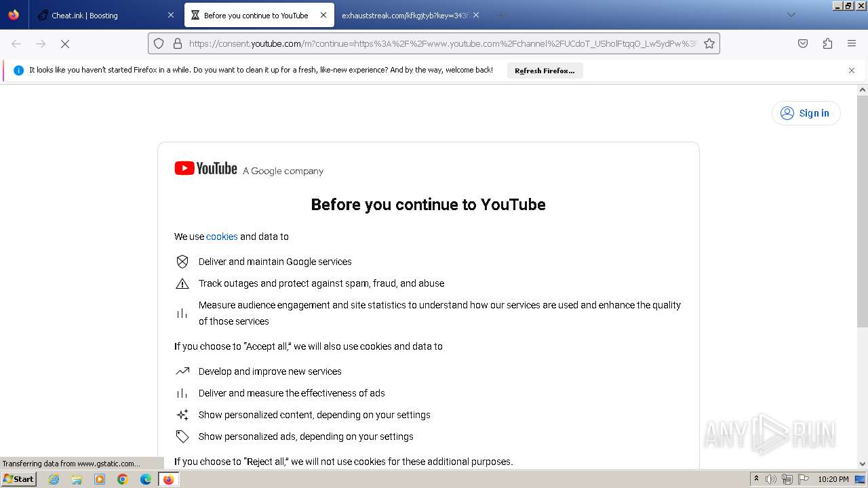Open media player from taskbar
Image resolution: width=868 pixels, height=488 pixels.
100,479
